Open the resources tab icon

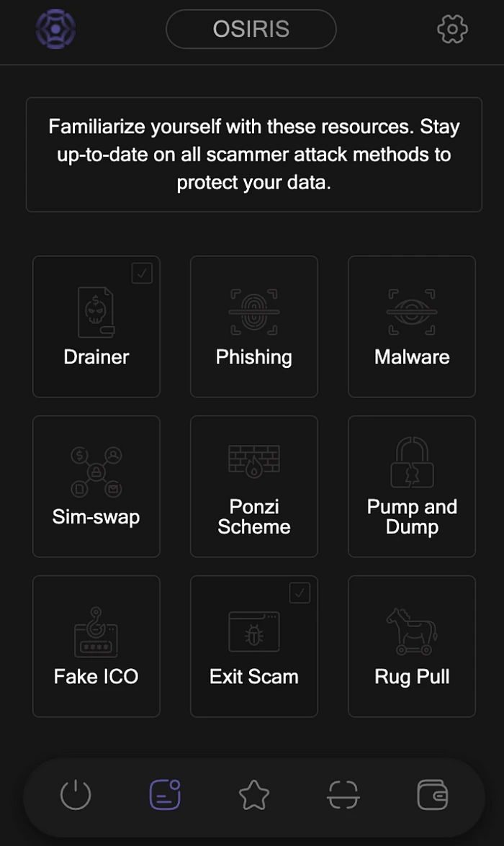(165, 796)
